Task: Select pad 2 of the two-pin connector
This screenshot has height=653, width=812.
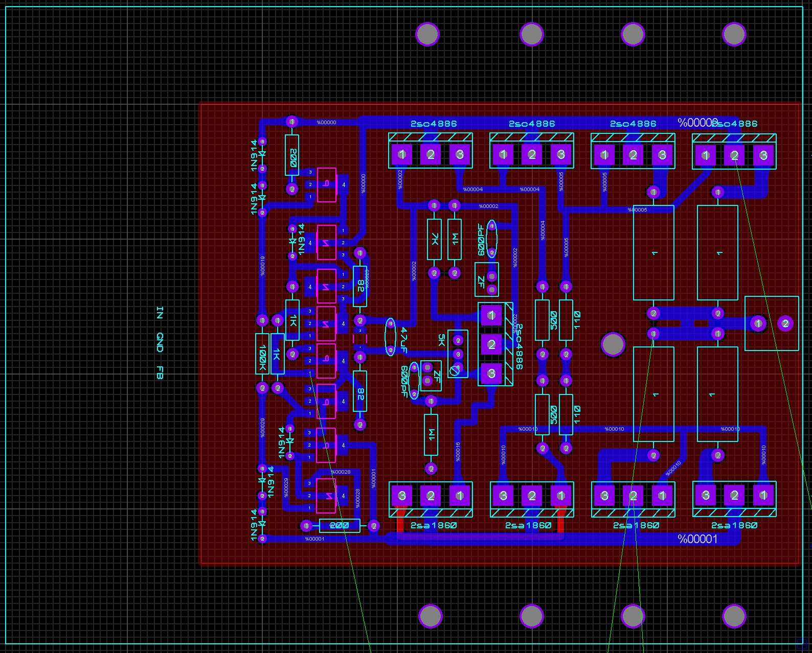Action: 785,323
